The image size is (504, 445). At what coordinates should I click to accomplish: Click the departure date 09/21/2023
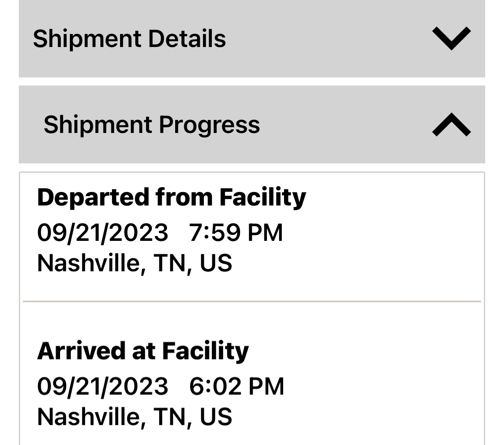[103, 233]
